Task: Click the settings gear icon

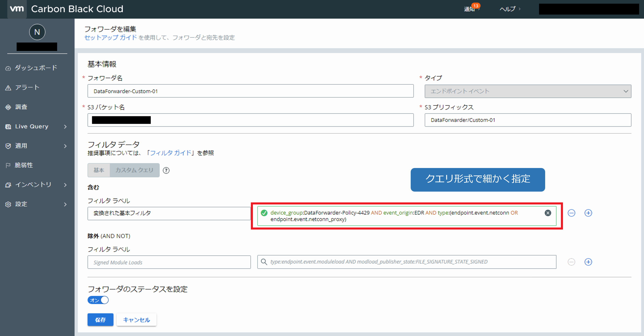Action: pos(8,204)
